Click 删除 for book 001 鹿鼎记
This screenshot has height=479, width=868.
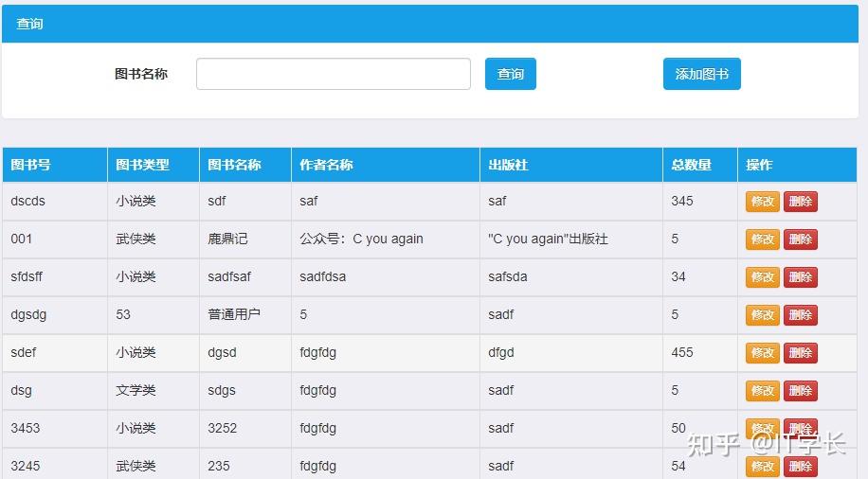(801, 239)
